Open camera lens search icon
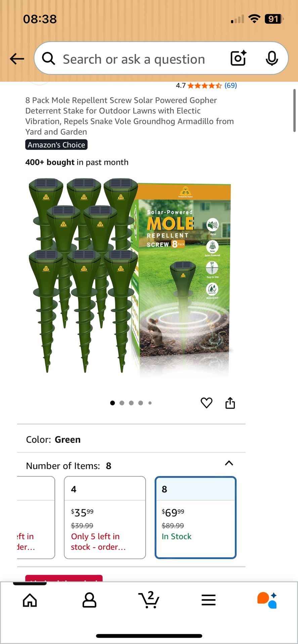This screenshot has width=298, height=644. click(239, 58)
